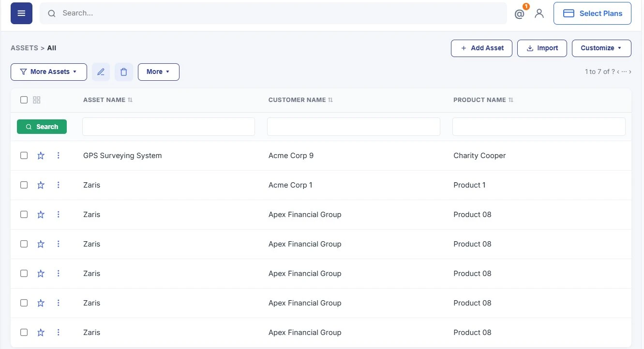Open the Customize dropdown

(601, 48)
